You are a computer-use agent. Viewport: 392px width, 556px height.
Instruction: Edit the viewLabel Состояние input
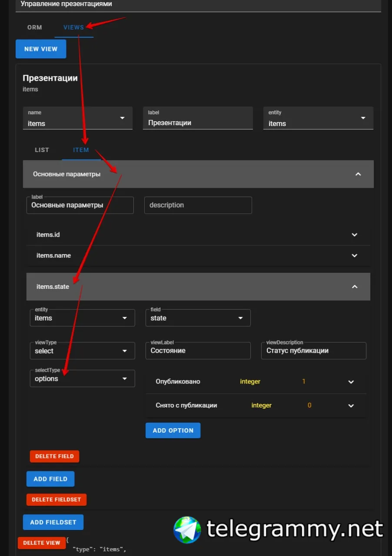pyautogui.click(x=198, y=351)
